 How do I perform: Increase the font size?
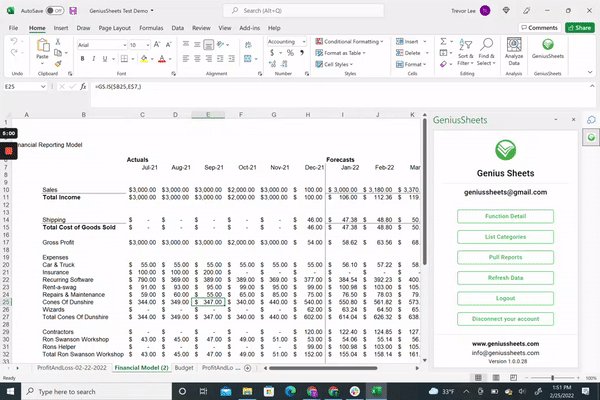[x=157, y=45]
